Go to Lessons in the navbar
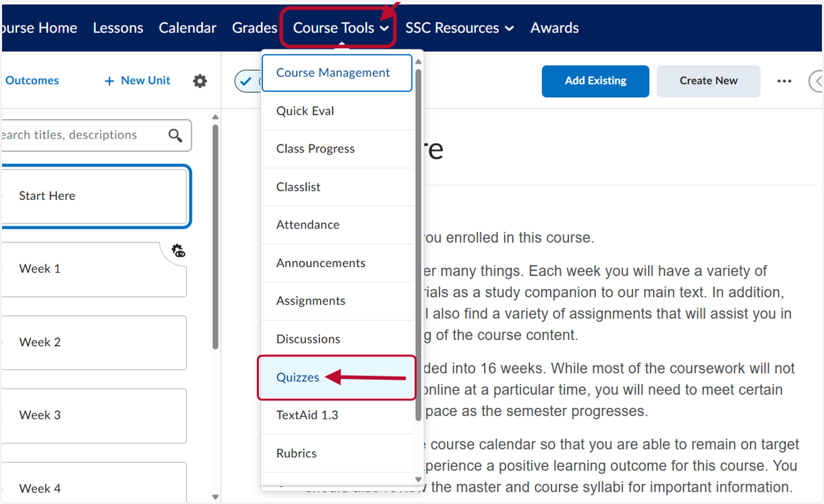The width and height of the screenshot is (824, 504). pos(118,28)
